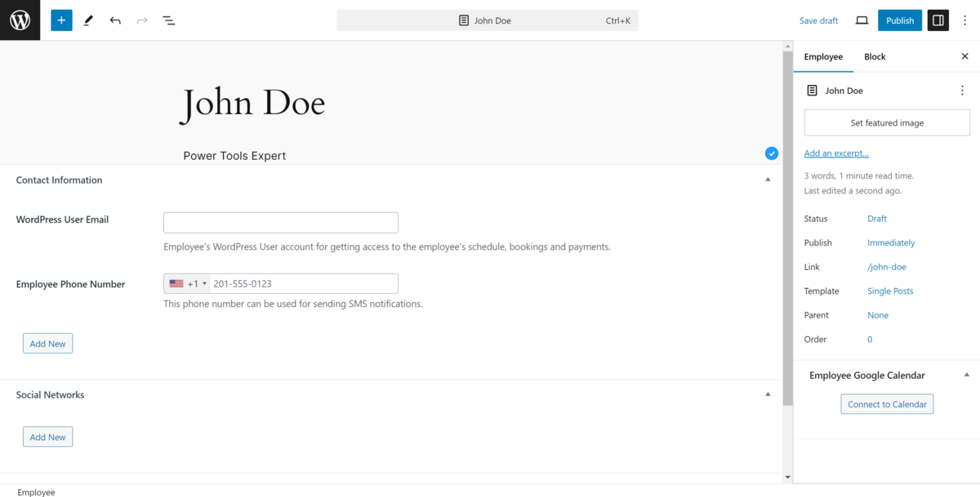Change the Order value 0

point(870,339)
